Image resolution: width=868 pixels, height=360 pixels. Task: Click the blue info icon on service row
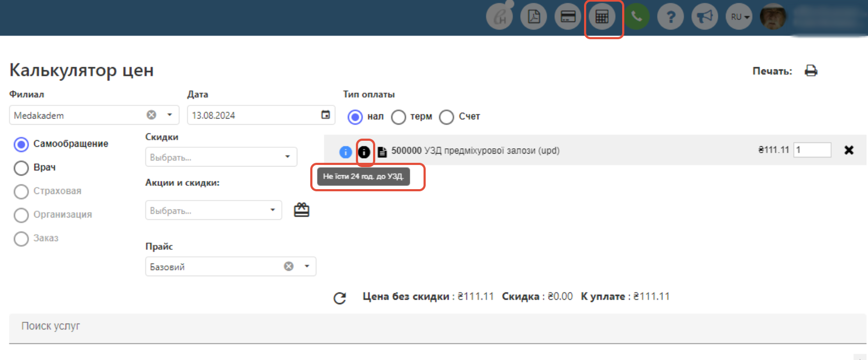click(x=346, y=152)
